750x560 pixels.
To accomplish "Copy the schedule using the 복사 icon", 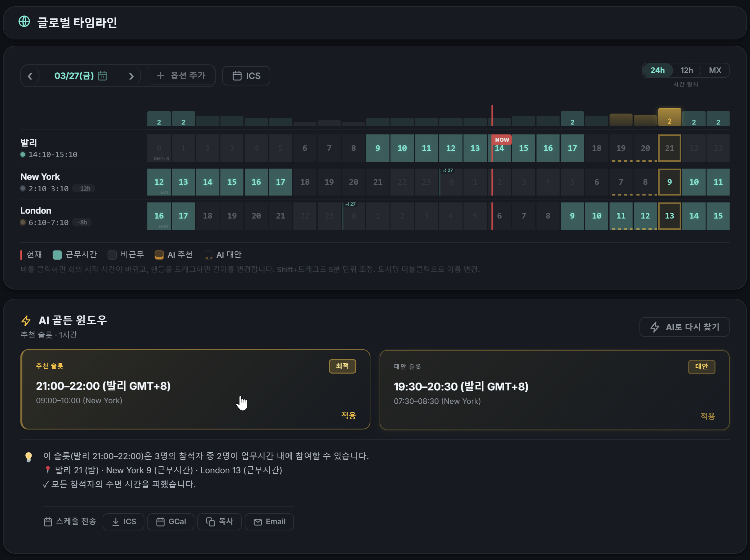I will tap(210, 522).
